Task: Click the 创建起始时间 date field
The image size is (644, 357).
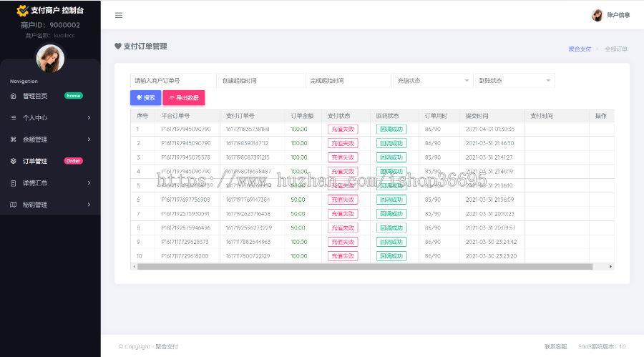Action: click(260, 81)
